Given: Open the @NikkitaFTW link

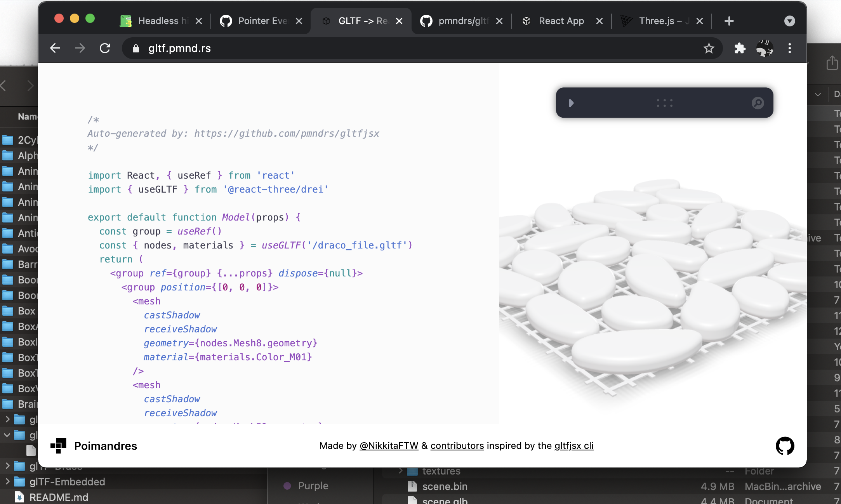Looking at the screenshot, I should click(389, 446).
